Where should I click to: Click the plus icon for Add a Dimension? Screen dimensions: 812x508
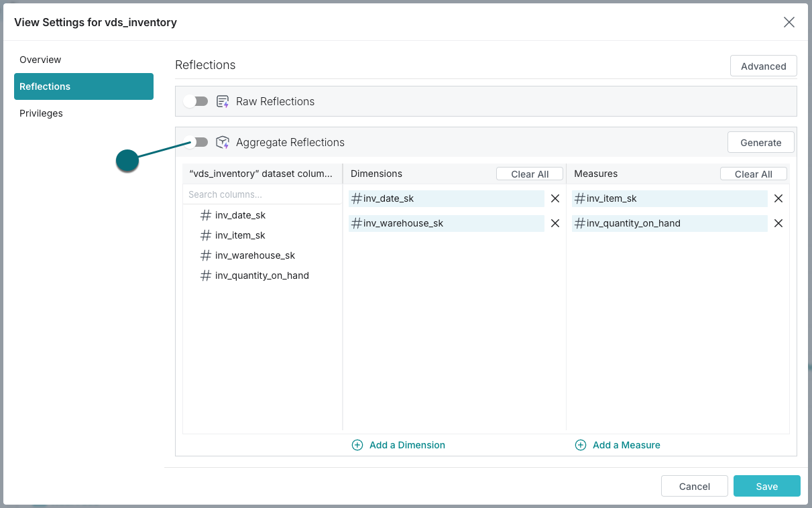pyautogui.click(x=357, y=445)
